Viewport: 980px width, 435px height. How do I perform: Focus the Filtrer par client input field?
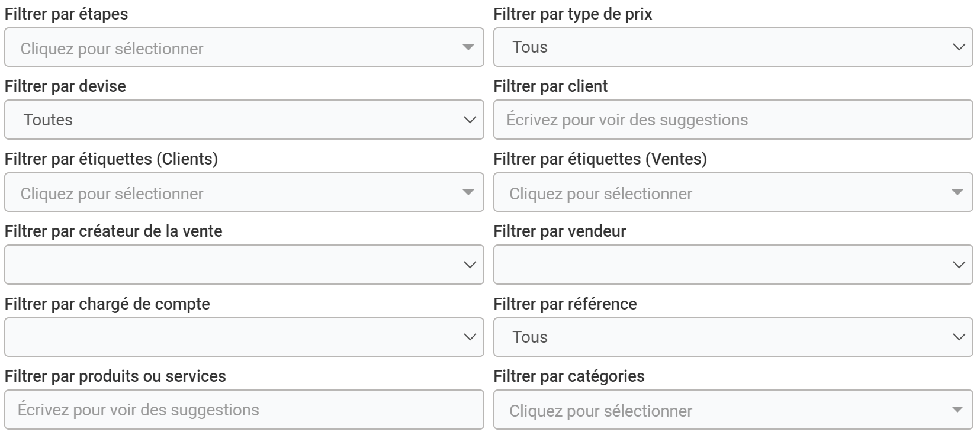(x=732, y=120)
